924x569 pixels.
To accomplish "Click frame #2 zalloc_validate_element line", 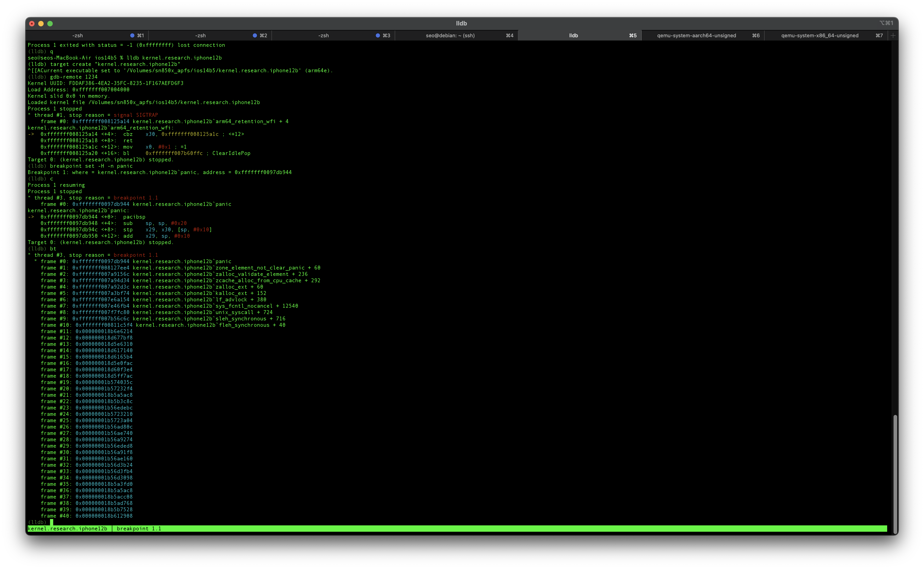I will [174, 274].
